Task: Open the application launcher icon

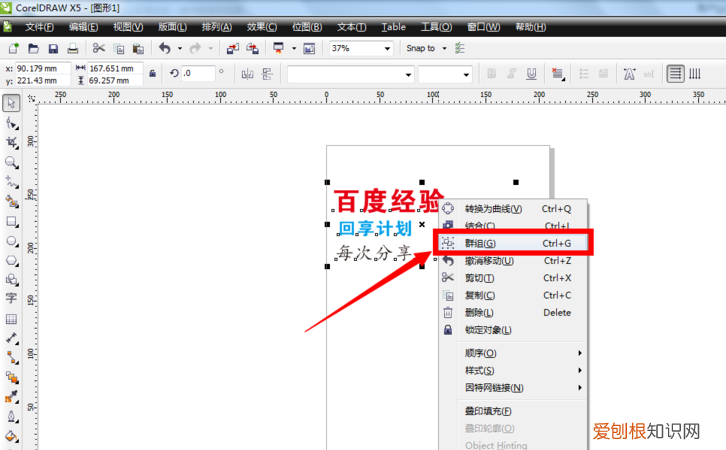Action: point(279,48)
